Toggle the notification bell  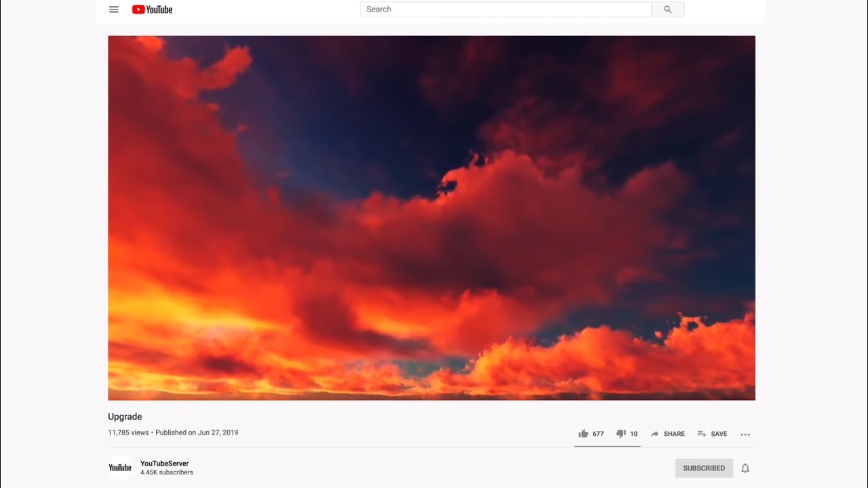[745, 468]
